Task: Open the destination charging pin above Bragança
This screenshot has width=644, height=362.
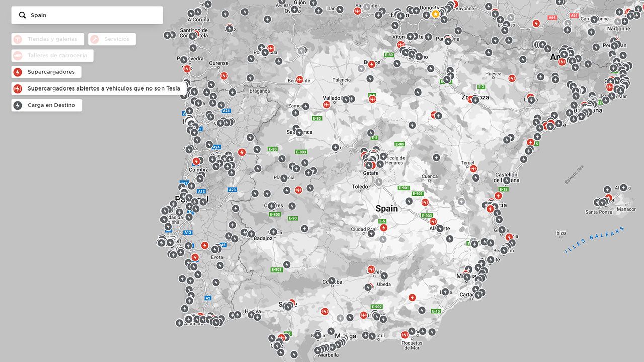Action: [251, 78]
